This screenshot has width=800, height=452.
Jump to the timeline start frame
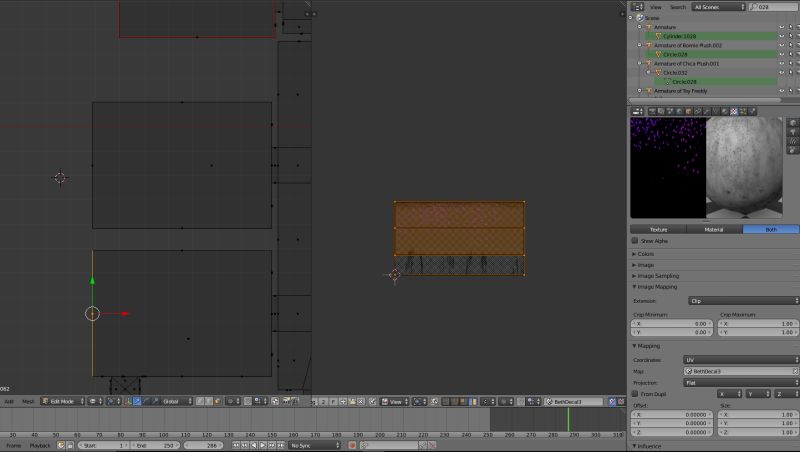236,445
